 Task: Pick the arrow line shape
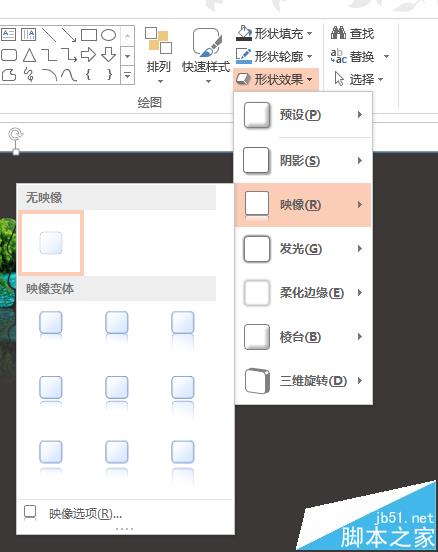click(69, 35)
